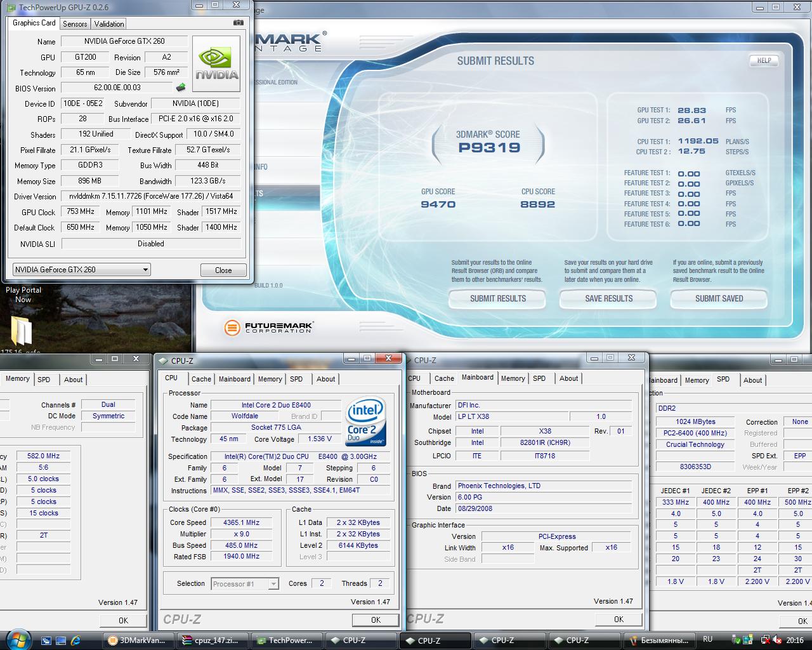
Task: Click the Memory Size value 896 MB
Action: pos(89,181)
